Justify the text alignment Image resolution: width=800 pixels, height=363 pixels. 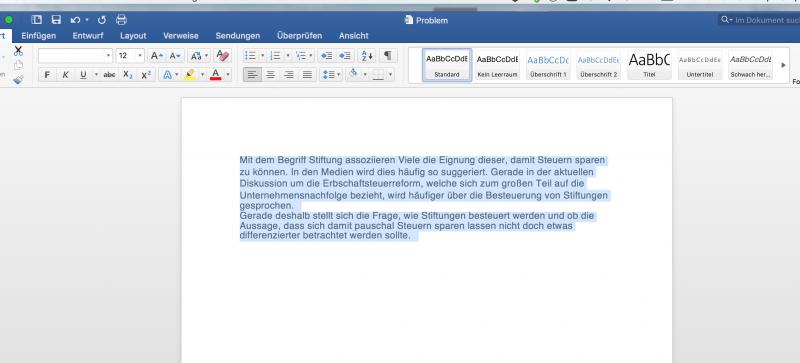307,75
